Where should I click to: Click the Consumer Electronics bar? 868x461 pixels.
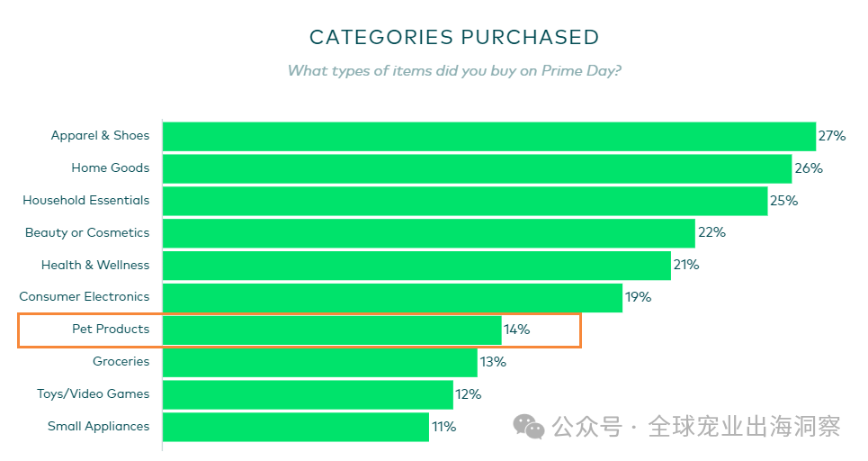tap(392, 298)
